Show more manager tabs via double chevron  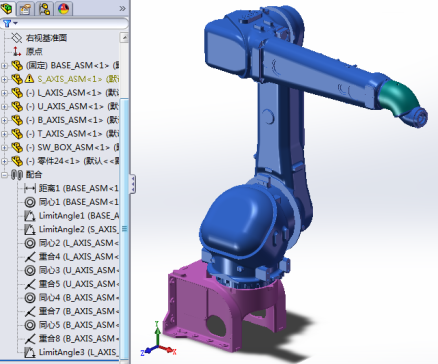pos(122,8)
